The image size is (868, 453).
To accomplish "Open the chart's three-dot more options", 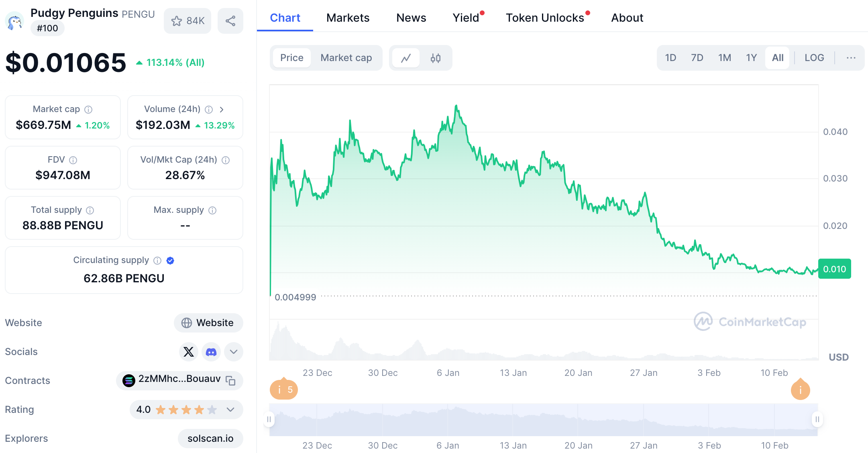I will (851, 58).
